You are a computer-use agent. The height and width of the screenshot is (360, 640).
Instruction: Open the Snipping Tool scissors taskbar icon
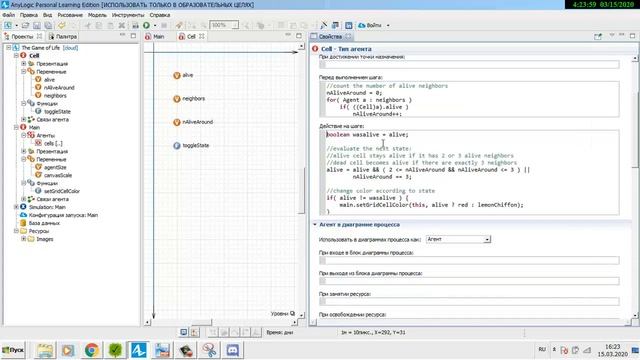(x=209, y=350)
